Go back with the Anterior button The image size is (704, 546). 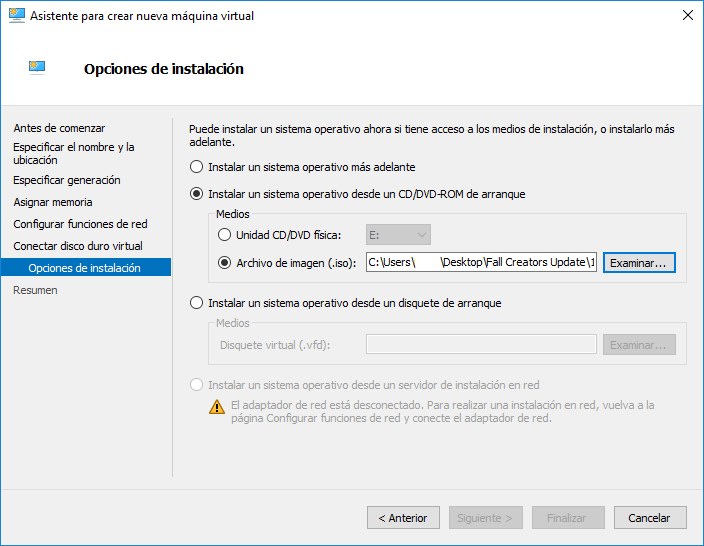pyautogui.click(x=403, y=518)
